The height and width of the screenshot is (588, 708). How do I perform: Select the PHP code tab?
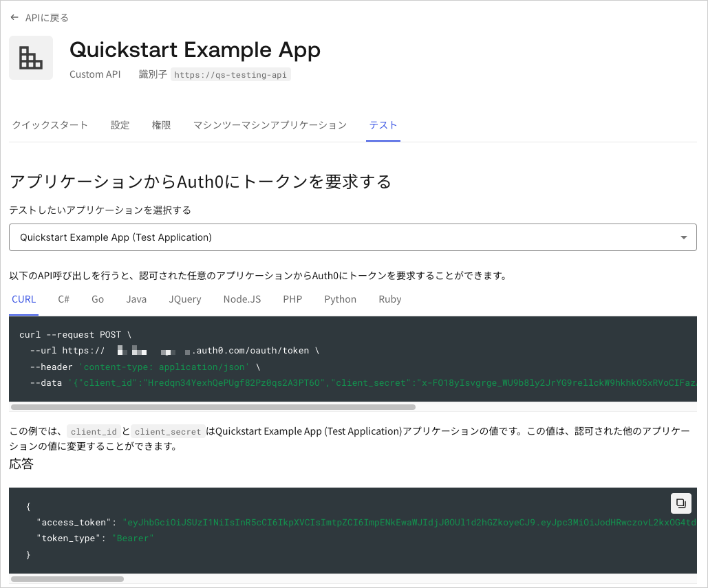pos(292,299)
